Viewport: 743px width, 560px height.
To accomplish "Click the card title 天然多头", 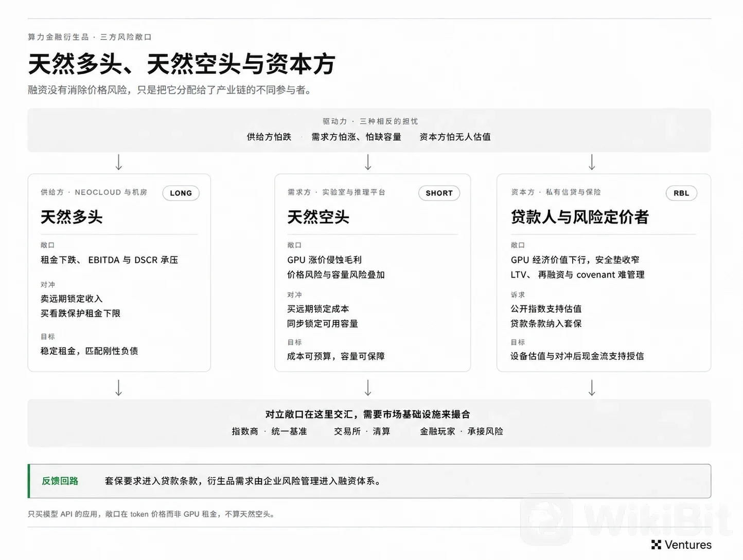I will (x=72, y=217).
